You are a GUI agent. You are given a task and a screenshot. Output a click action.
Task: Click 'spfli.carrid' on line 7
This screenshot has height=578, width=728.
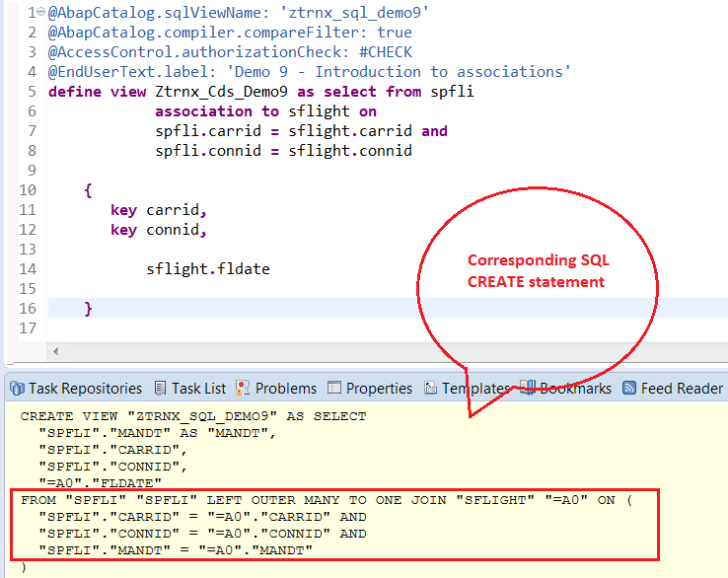coord(208,131)
